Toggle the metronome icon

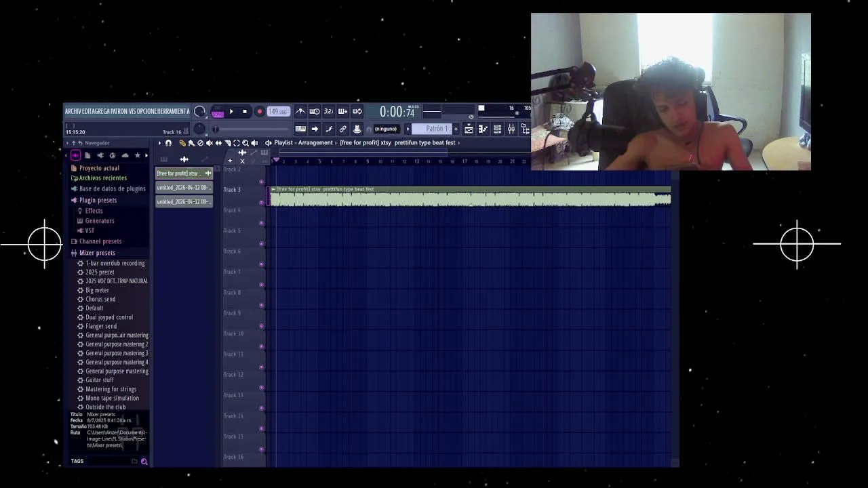[300, 111]
